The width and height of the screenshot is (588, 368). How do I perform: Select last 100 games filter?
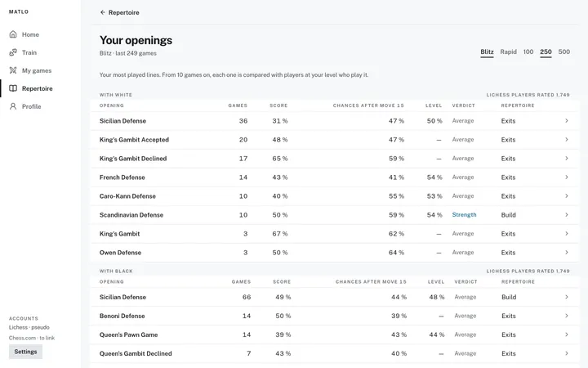(x=528, y=52)
